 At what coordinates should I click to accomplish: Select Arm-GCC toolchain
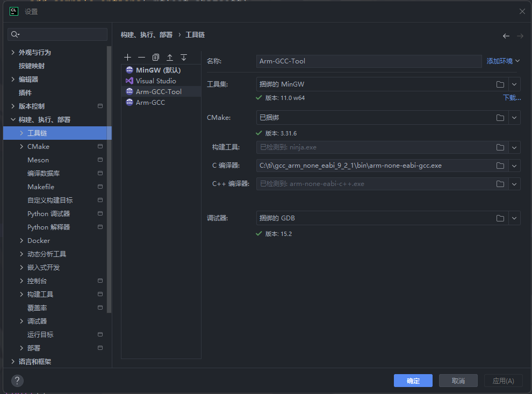click(x=161, y=103)
